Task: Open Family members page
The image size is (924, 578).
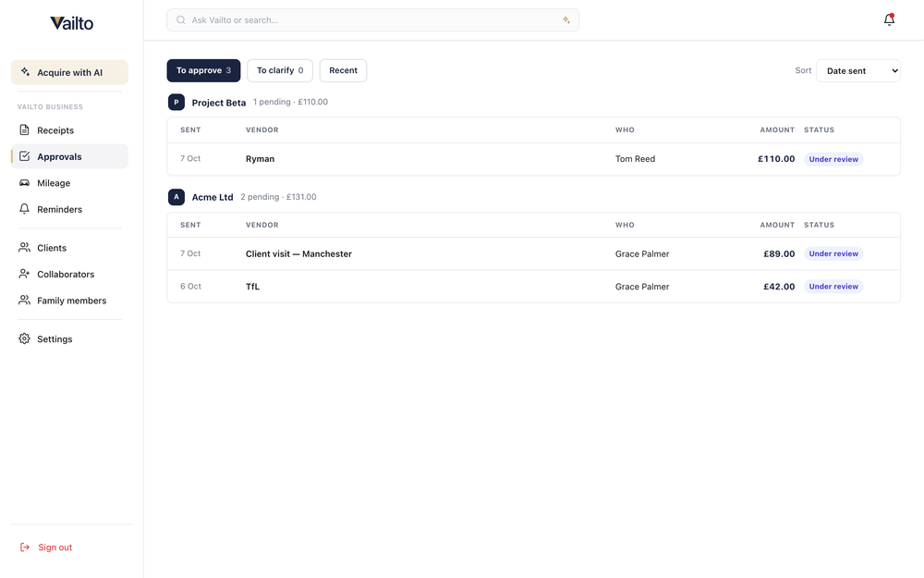Action: pyautogui.click(x=69, y=301)
